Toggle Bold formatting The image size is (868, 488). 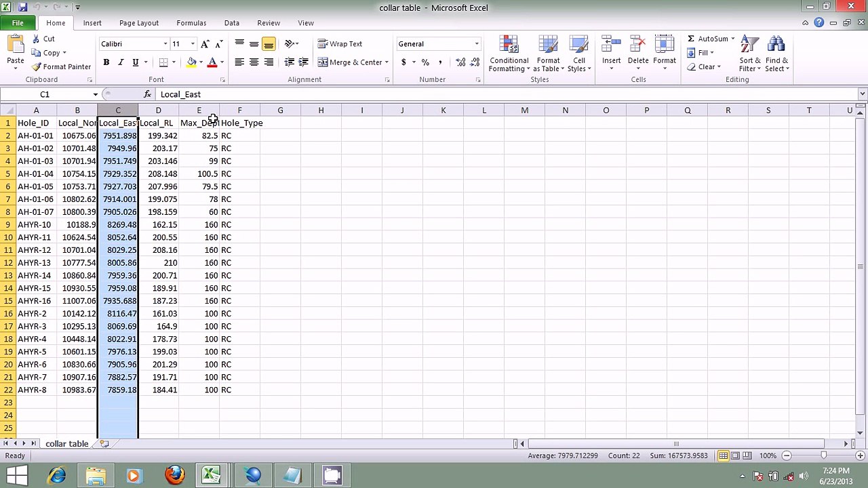(106, 62)
